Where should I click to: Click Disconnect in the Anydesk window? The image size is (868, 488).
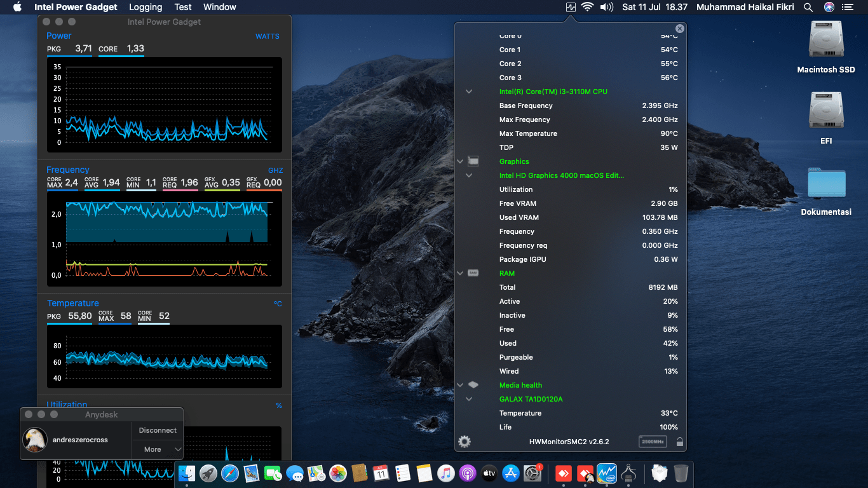(x=158, y=430)
